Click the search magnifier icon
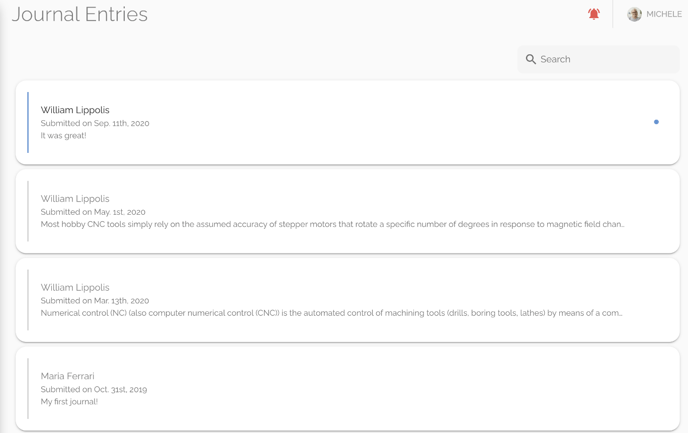Image resolution: width=688 pixels, height=433 pixels. [x=530, y=59]
